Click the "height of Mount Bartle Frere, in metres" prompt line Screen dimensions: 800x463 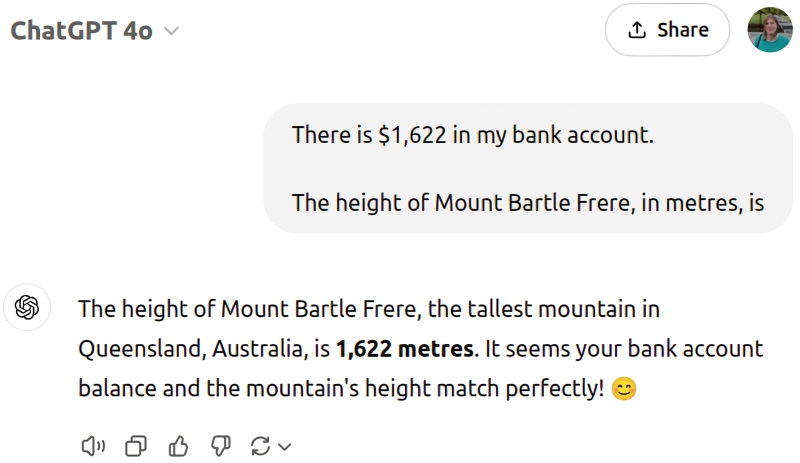point(528,203)
